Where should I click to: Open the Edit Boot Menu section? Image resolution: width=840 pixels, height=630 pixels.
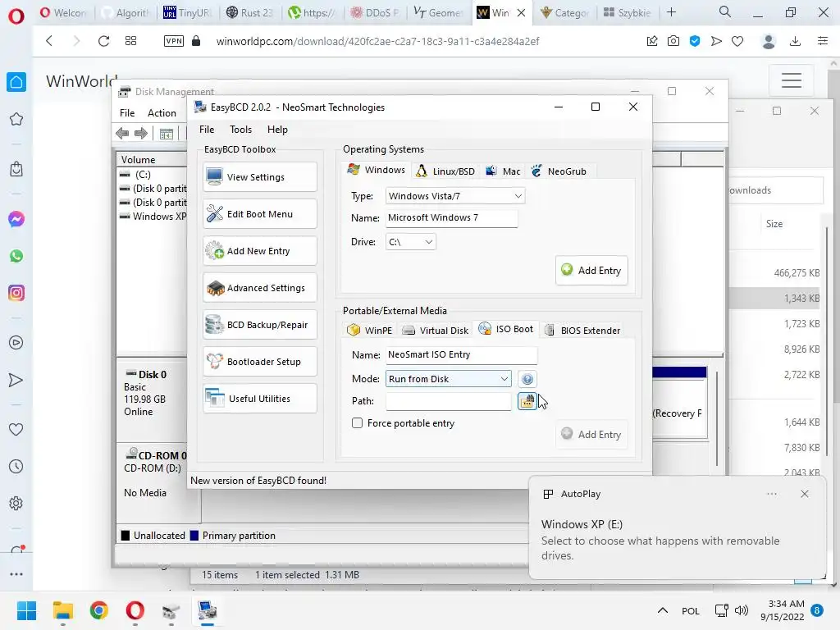pos(260,214)
